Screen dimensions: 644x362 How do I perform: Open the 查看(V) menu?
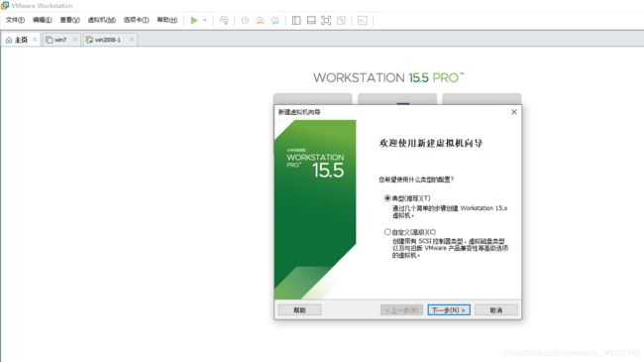(69, 20)
